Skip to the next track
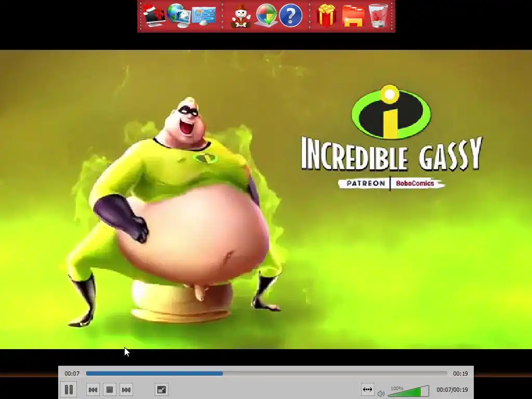532x399 pixels. click(126, 390)
